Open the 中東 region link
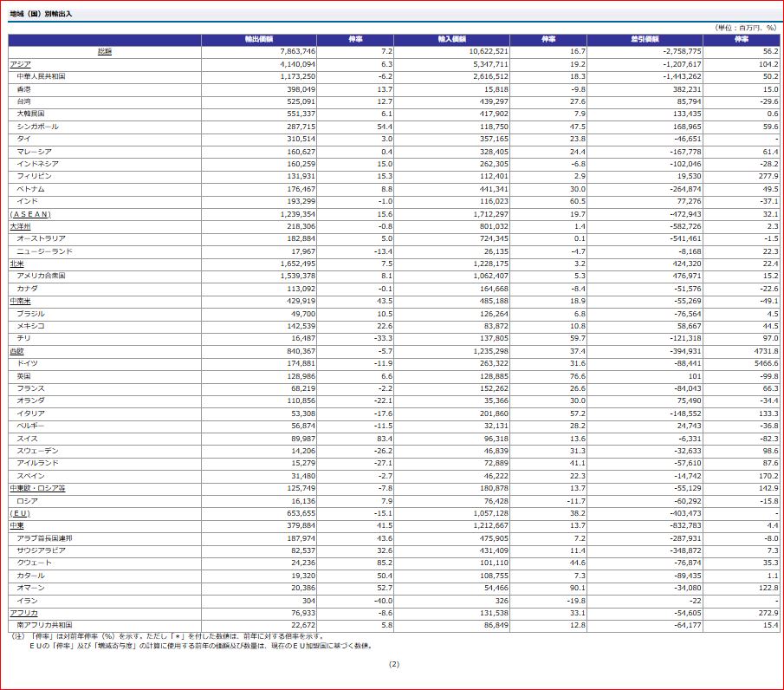Viewport: 784px width, 690px height. point(16,525)
